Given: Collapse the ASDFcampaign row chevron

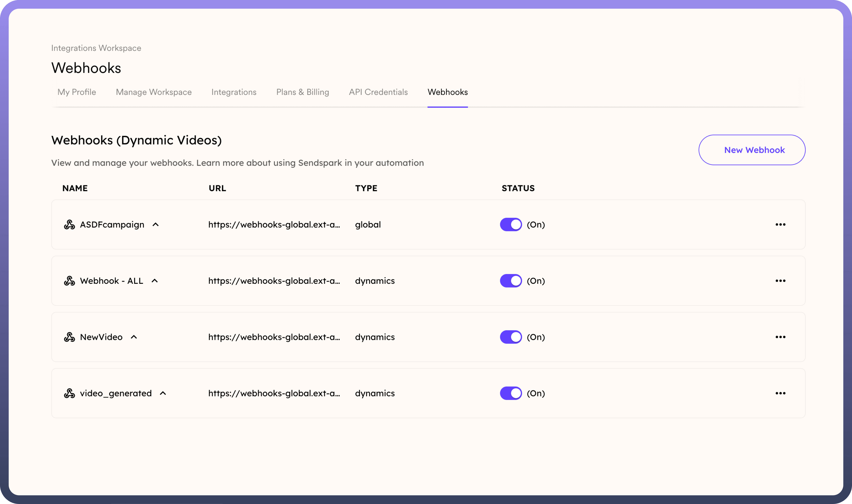Looking at the screenshot, I should (156, 225).
